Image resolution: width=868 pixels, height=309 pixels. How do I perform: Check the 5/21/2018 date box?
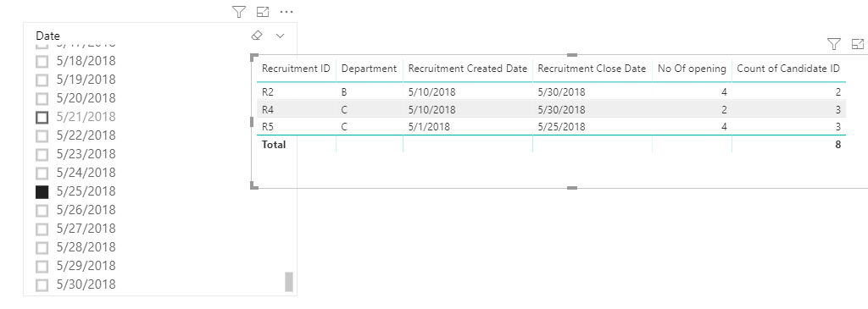click(x=42, y=117)
